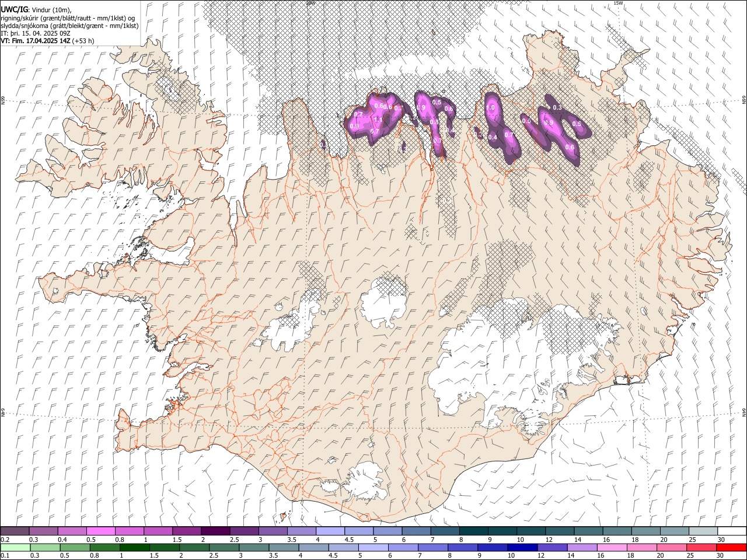Select lilac lower swatch between 14 and 16

coord(582,547)
